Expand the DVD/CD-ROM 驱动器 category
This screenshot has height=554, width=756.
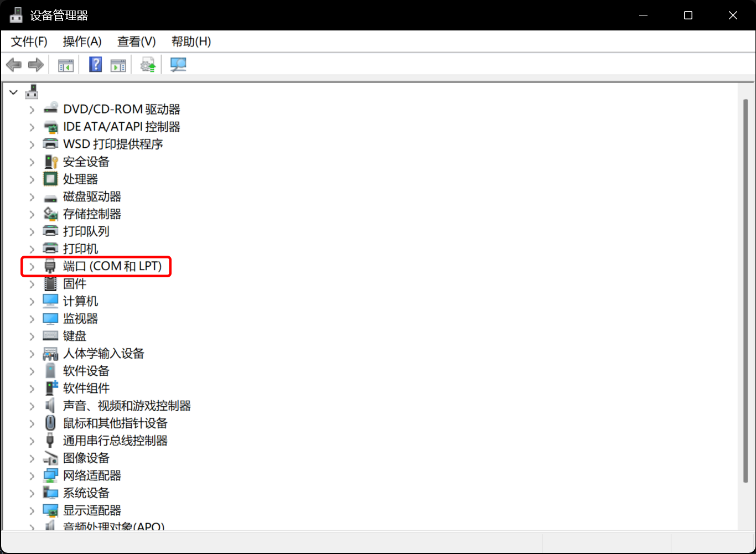click(32, 110)
